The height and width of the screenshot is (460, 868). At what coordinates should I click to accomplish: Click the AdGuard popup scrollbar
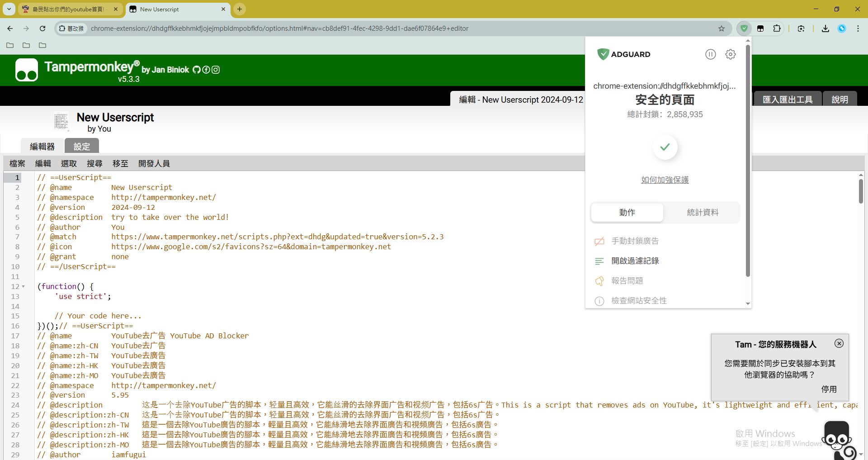(748, 161)
